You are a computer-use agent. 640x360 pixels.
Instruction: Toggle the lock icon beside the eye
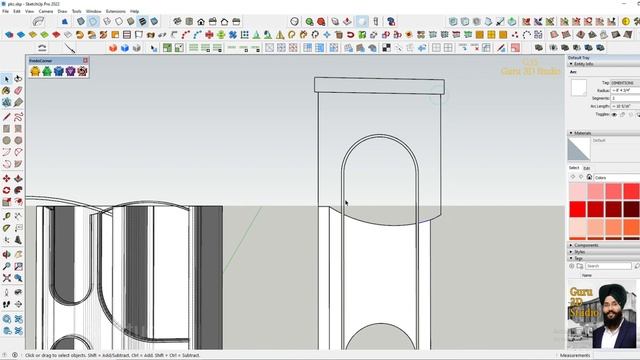click(622, 115)
